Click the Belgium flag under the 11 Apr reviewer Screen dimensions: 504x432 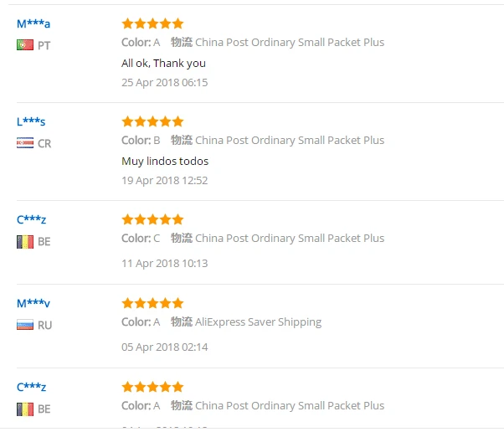[24, 241]
